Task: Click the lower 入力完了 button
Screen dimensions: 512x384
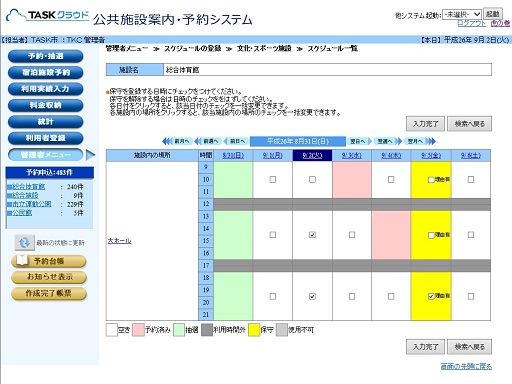Action: (x=425, y=347)
